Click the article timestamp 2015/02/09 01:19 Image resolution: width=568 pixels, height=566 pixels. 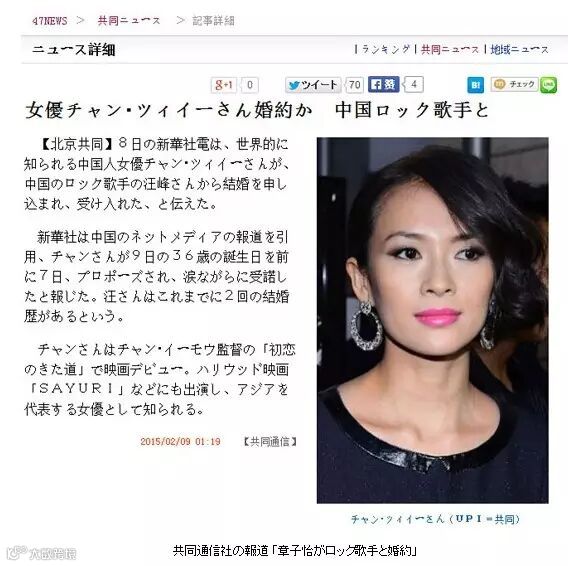click(180, 441)
